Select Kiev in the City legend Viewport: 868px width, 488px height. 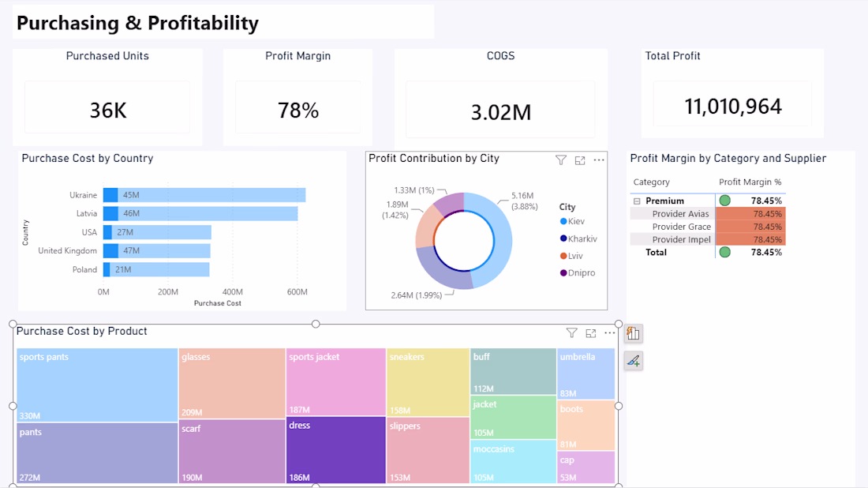click(572, 221)
